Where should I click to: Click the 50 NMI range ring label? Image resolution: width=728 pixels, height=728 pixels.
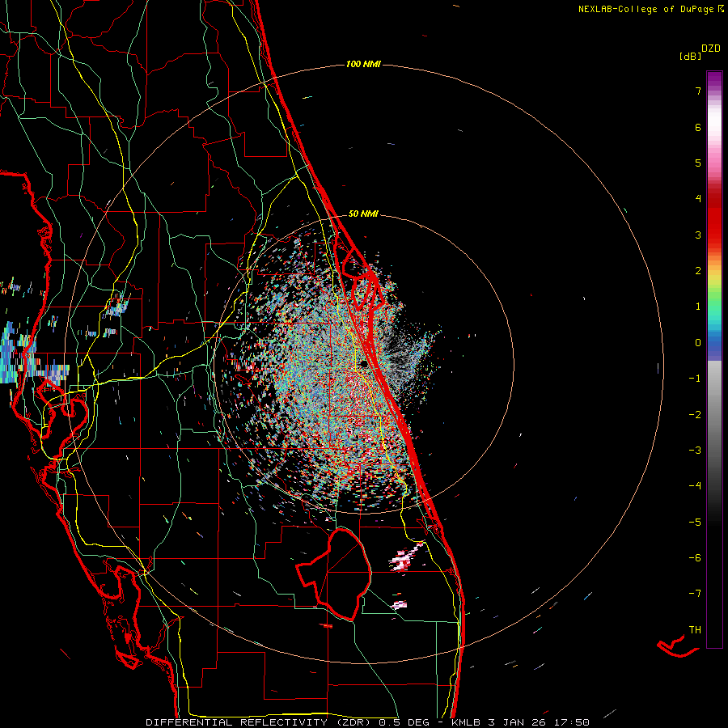[x=363, y=214]
